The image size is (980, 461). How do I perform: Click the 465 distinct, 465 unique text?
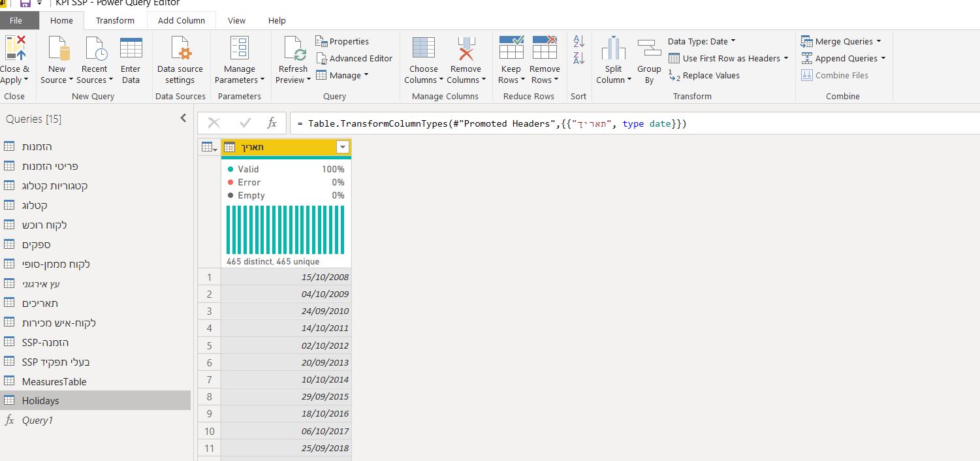pos(273,261)
